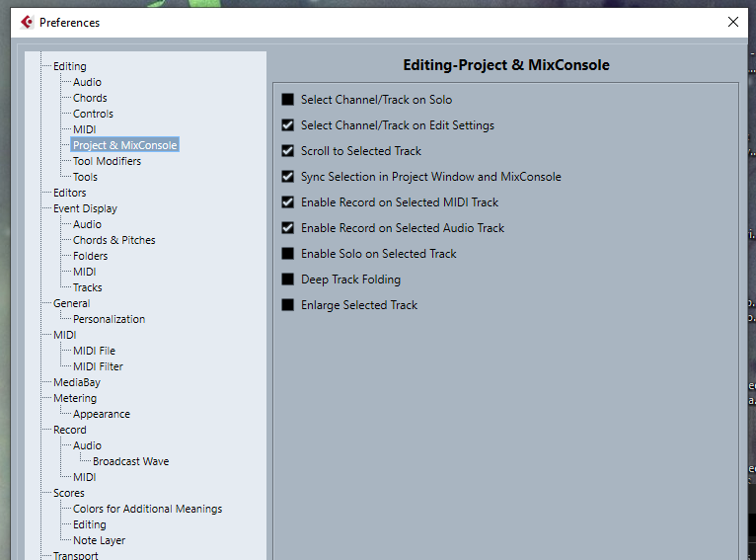Enable Enlarge Selected Track option
This screenshot has height=560, width=756.
(x=288, y=305)
